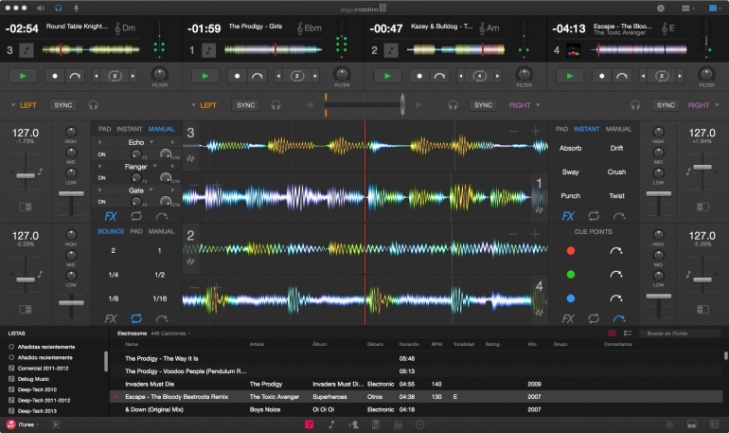Viewport: 729px width, 433px height.
Task: Toggle headphone pre-cue for deck 4
Action: coord(635,106)
